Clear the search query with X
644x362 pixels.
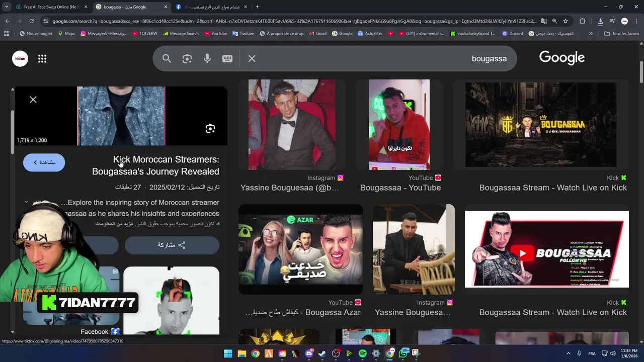[x=252, y=59]
